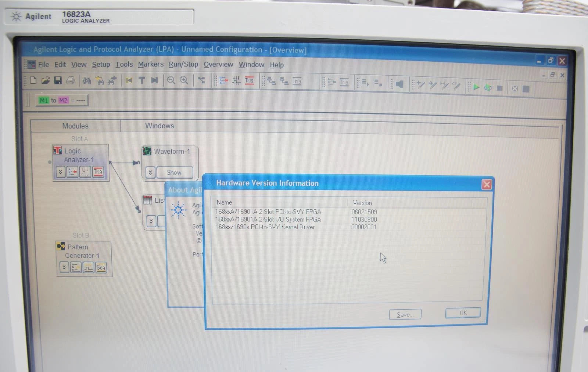Click the Save... button in dialog
Screen dimensions: 588x372
coord(405,314)
